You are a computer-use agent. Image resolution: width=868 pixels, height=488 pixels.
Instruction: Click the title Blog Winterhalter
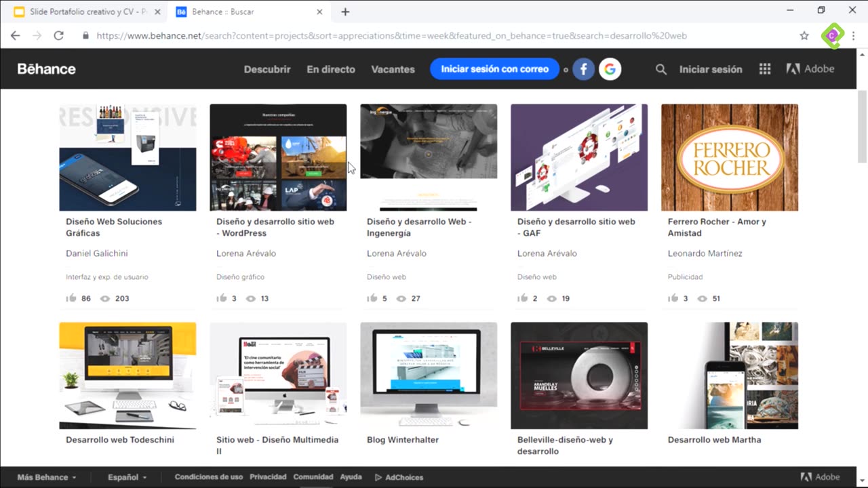403,440
